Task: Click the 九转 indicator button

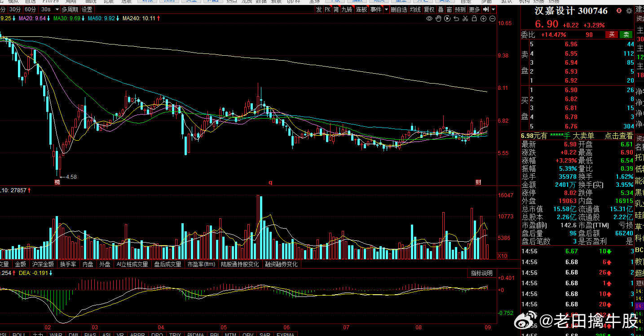Action: pos(347,9)
